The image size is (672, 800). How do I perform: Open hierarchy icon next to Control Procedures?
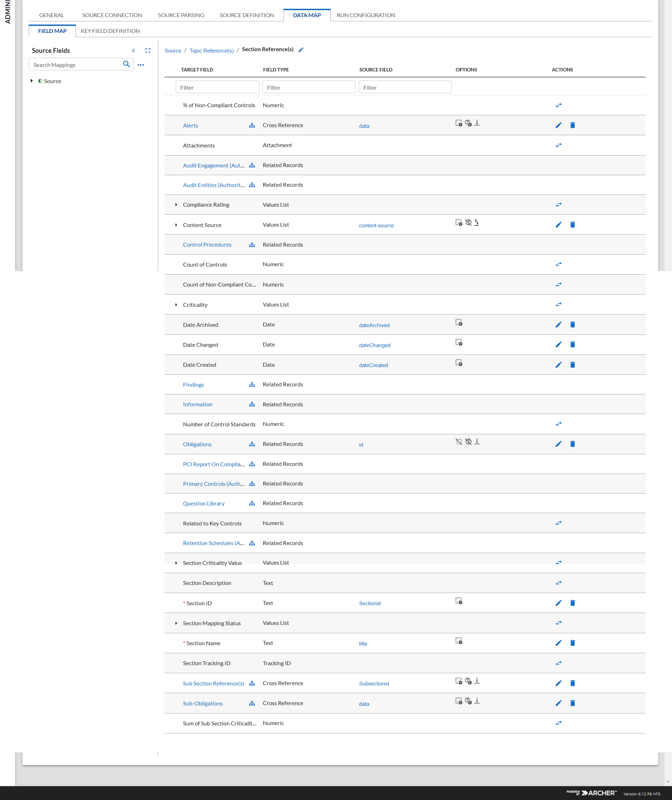tap(252, 245)
